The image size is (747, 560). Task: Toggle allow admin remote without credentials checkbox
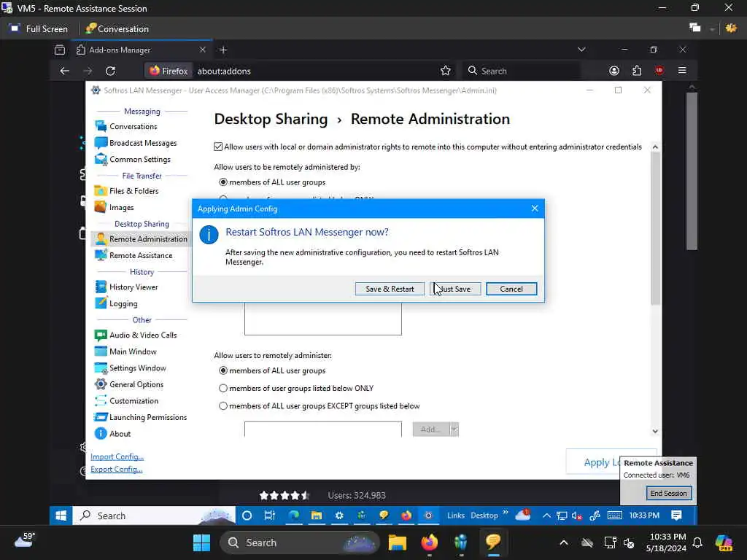click(x=218, y=147)
